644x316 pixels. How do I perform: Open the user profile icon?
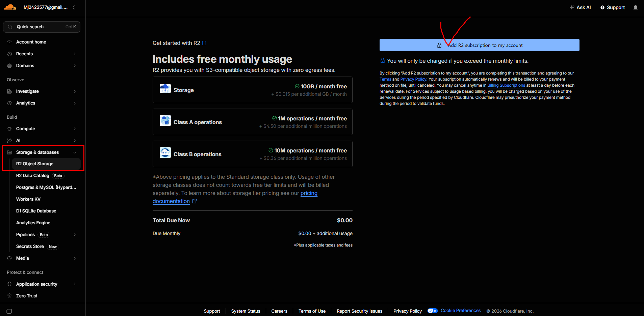click(x=636, y=7)
